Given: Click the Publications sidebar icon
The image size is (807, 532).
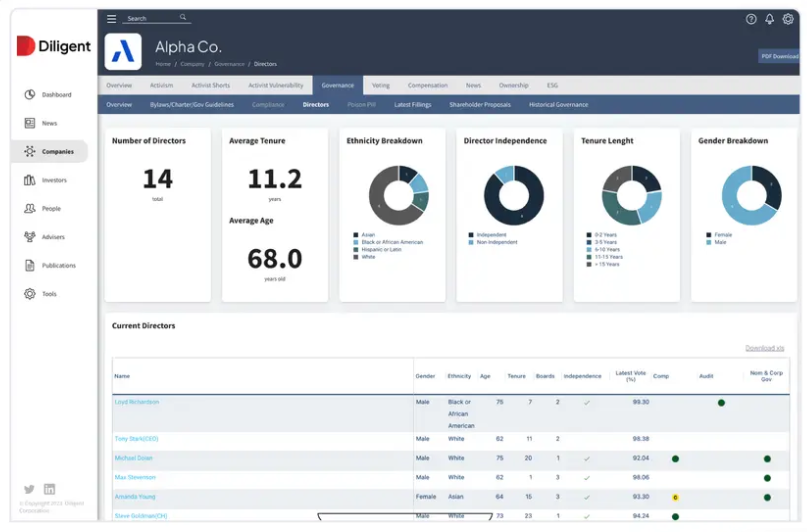Looking at the screenshot, I should pyautogui.click(x=30, y=265).
